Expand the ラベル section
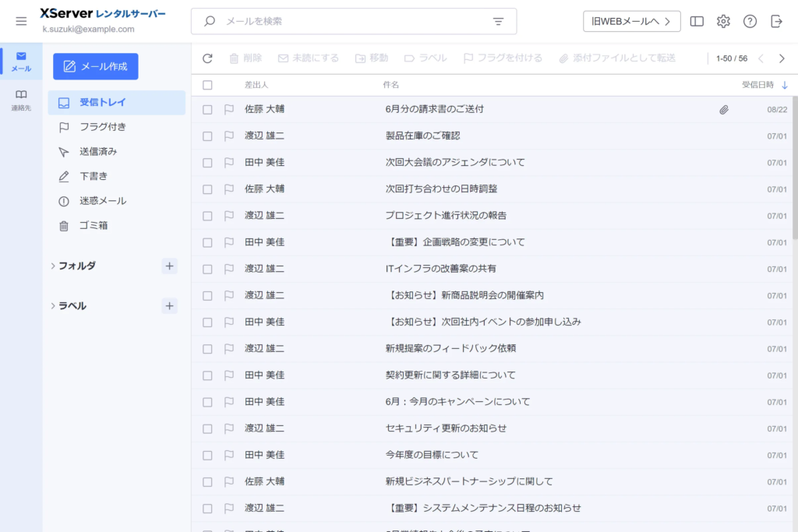Image resolution: width=798 pixels, height=532 pixels. 53,306
